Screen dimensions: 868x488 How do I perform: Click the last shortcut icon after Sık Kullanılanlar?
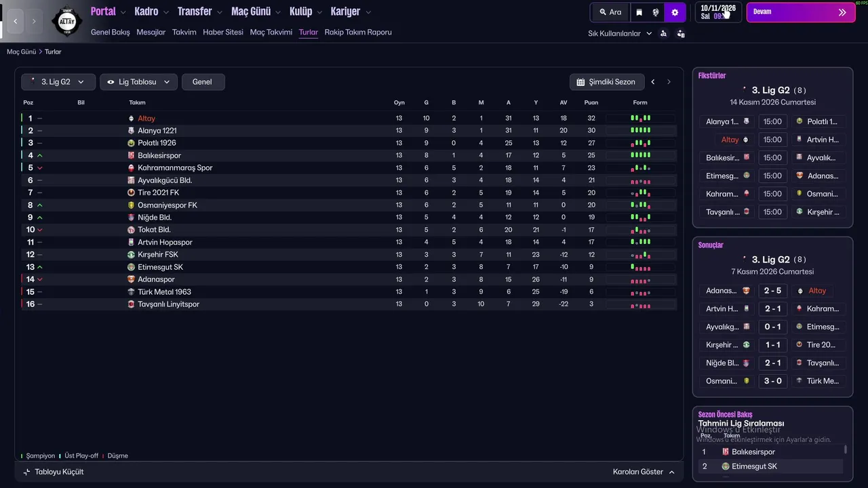coord(681,33)
